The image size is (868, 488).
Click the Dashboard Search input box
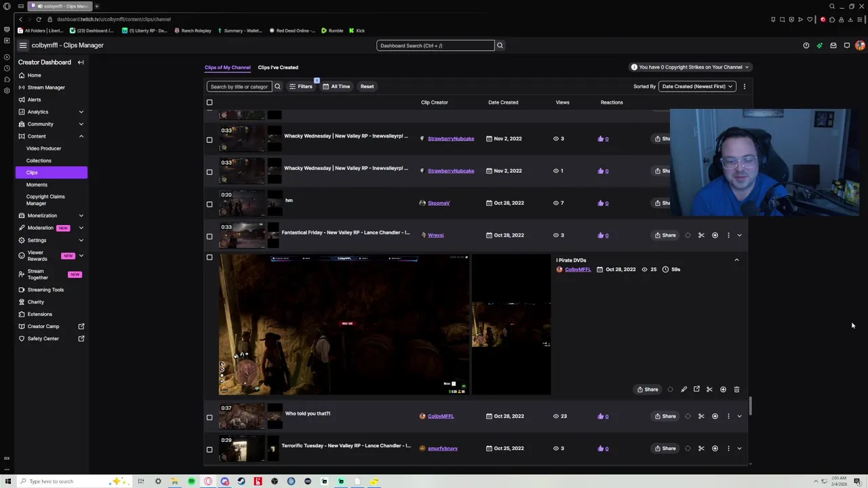point(435,45)
